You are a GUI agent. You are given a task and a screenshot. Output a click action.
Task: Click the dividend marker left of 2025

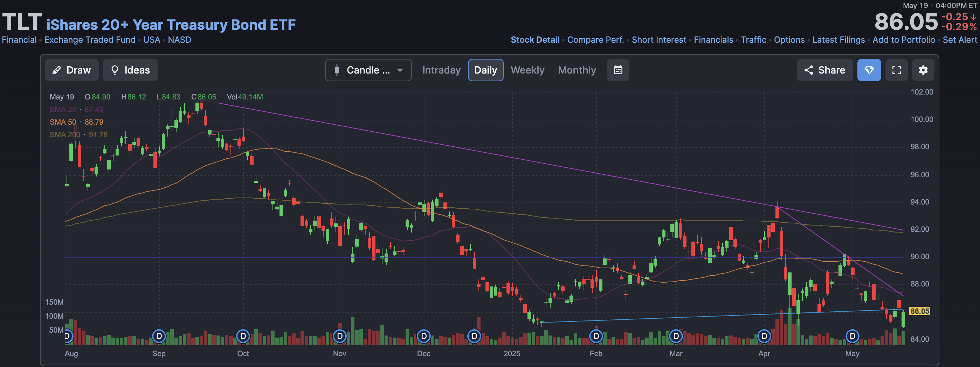[x=474, y=336]
